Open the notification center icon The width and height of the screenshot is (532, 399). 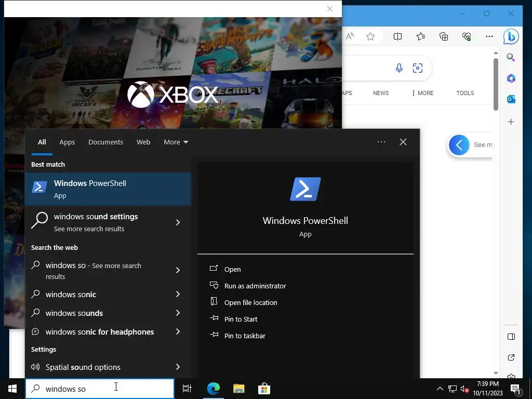[x=515, y=389]
